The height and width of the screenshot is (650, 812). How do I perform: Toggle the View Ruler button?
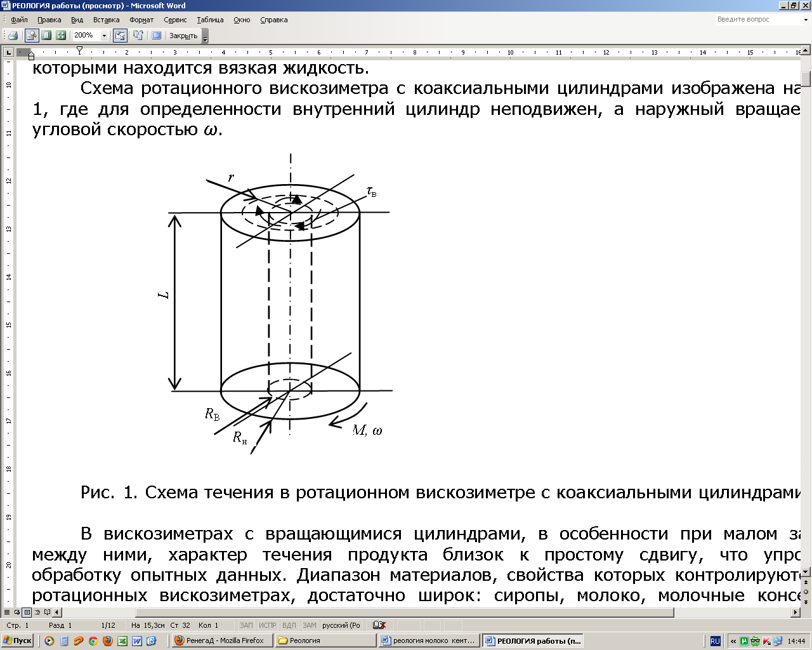pos(120,36)
